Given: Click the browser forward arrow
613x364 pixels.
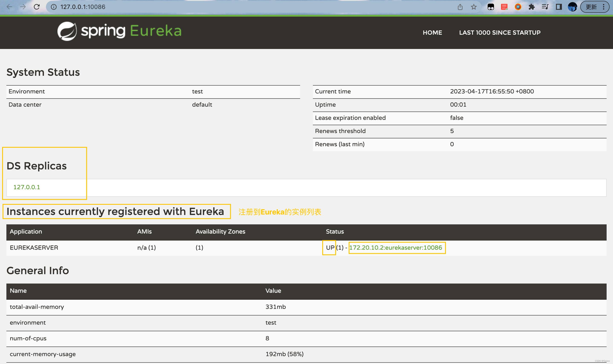Looking at the screenshot, I should pyautogui.click(x=23, y=7).
